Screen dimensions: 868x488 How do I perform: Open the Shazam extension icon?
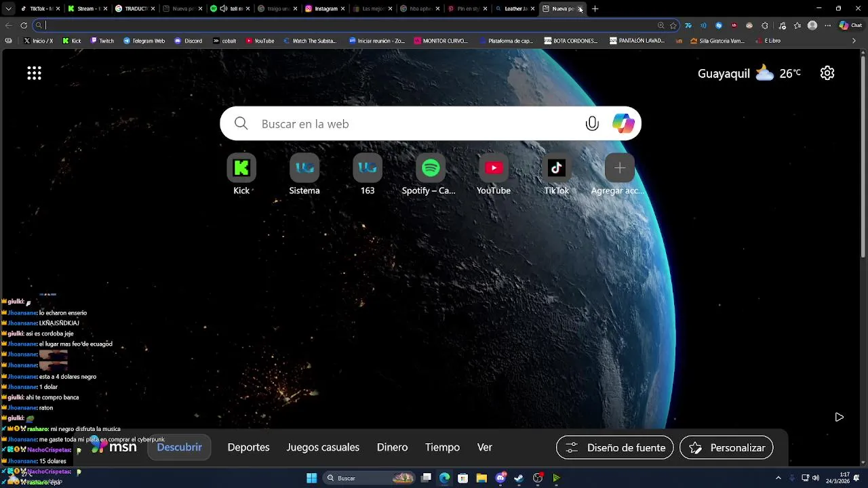point(719,25)
